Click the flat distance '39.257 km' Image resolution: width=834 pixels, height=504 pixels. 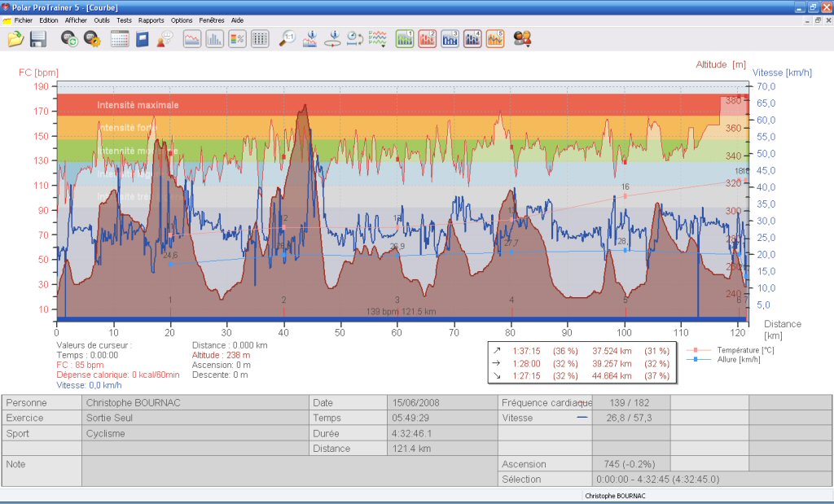point(612,364)
